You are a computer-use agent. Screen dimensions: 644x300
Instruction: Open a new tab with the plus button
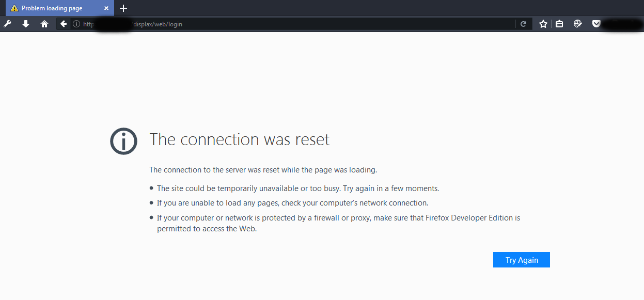point(123,8)
